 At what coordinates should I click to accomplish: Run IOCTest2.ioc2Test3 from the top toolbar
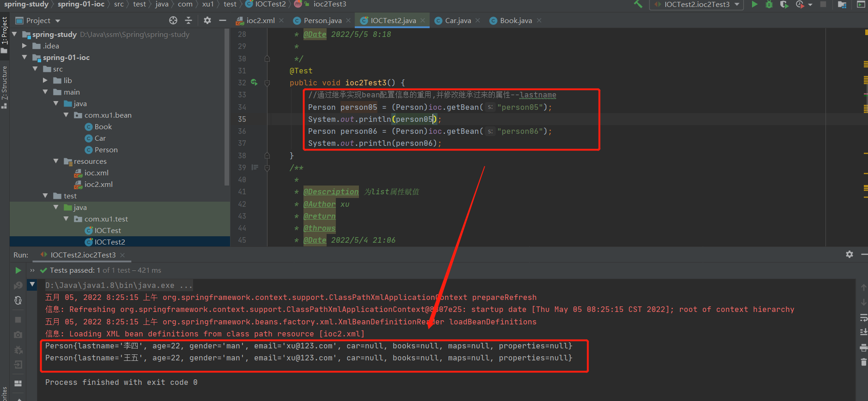[754, 4]
